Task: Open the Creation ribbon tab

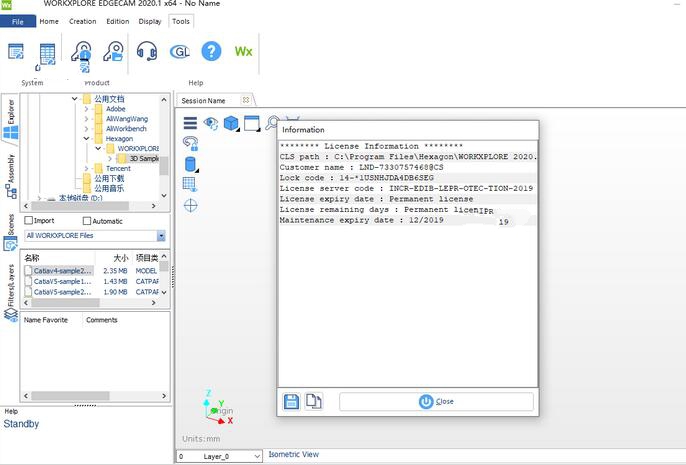Action: click(83, 21)
